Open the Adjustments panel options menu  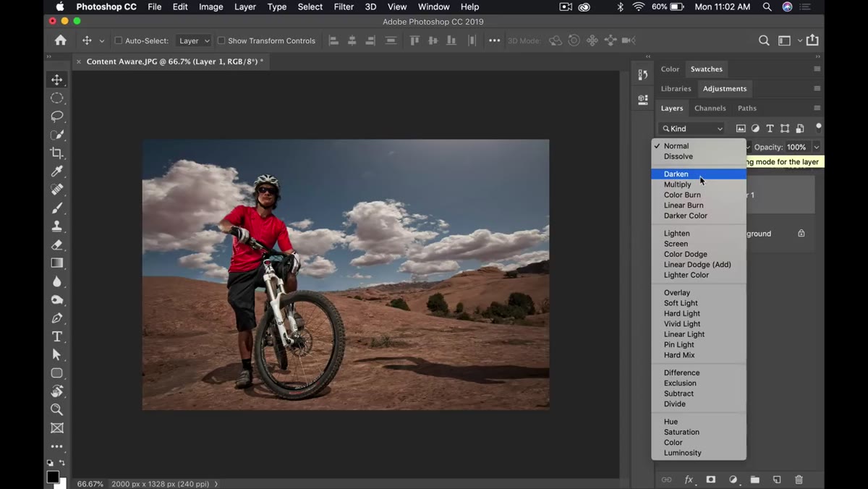(x=817, y=89)
